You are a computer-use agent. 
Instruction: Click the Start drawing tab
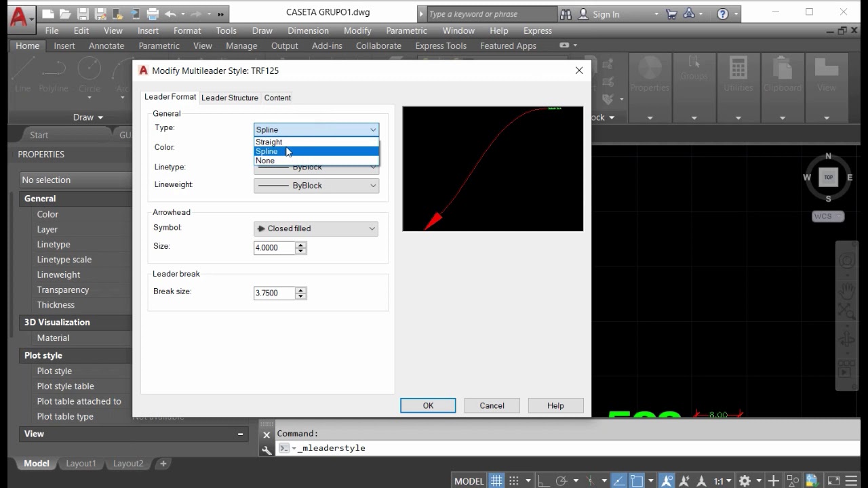click(x=39, y=135)
